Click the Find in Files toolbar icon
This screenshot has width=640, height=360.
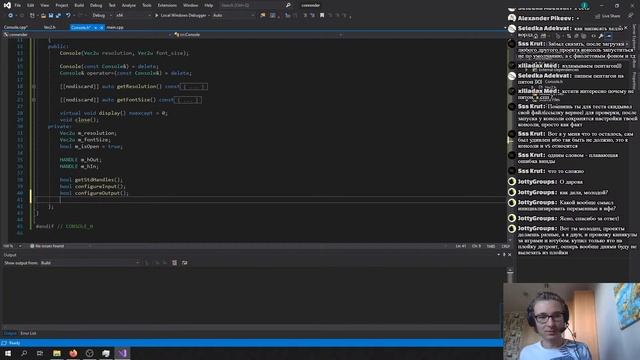click(x=262, y=16)
